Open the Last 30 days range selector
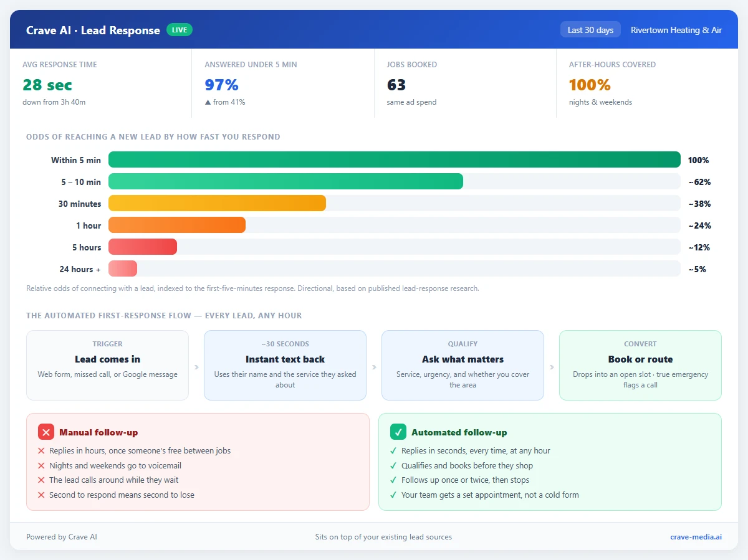This screenshot has width=748, height=560. [590, 30]
